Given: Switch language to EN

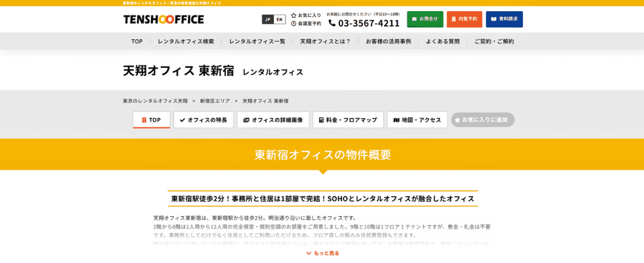Looking at the screenshot, I should pos(280,19).
